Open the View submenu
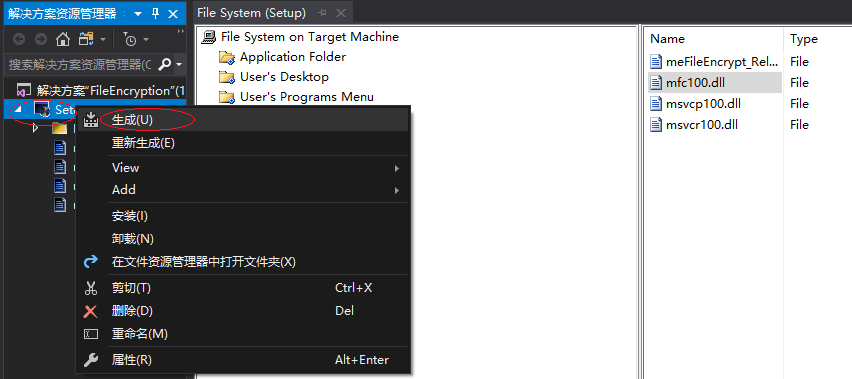Viewport: 852px width, 379px height. (x=242, y=168)
